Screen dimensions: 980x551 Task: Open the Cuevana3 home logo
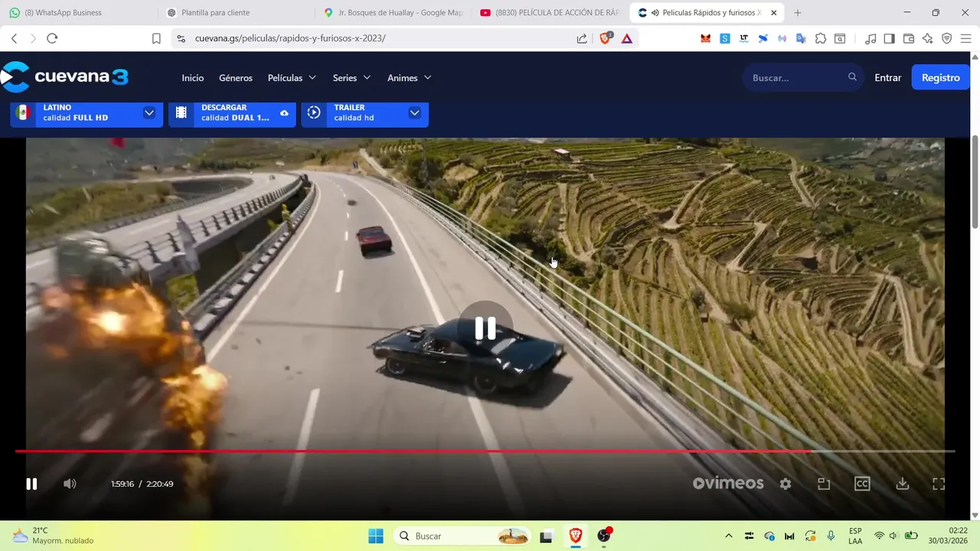64,77
